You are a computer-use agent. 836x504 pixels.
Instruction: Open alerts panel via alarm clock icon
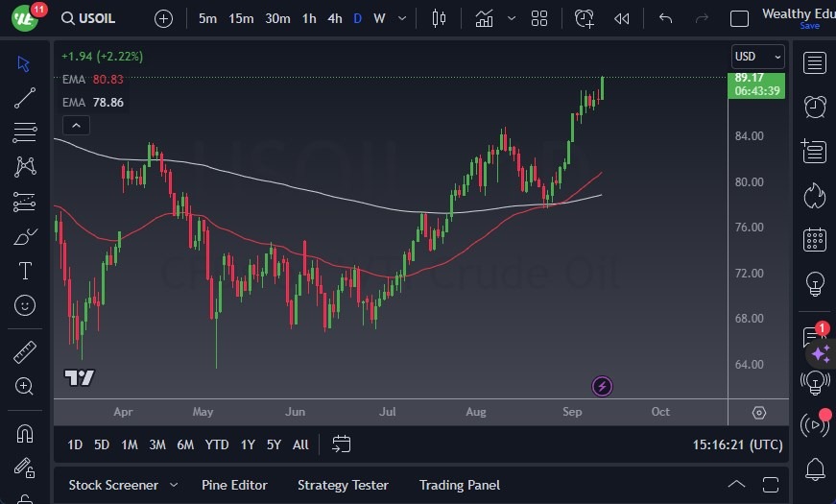[x=815, y=107]
